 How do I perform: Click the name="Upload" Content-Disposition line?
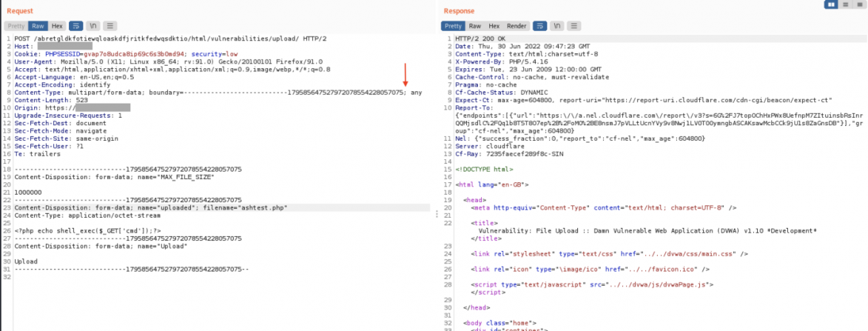[x=101, y=246]
